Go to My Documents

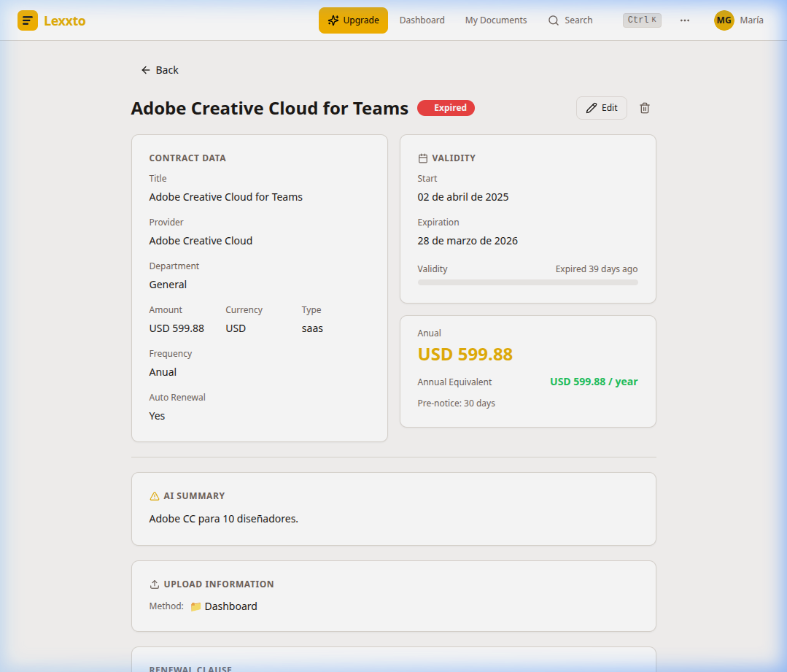pos(496,20)
